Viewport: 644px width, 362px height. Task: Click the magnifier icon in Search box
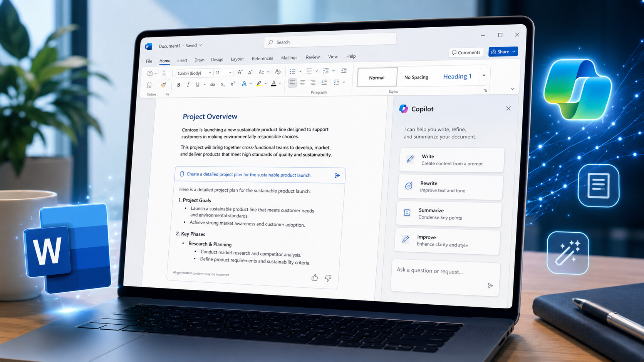click(x=271, y=42)
